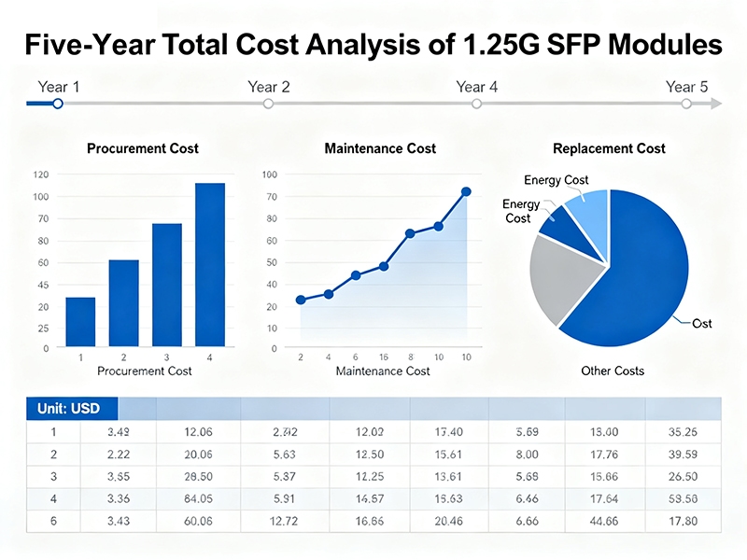Select the first data point on Maintenance line
Screen dimensions: 747x560
point(301,300)
